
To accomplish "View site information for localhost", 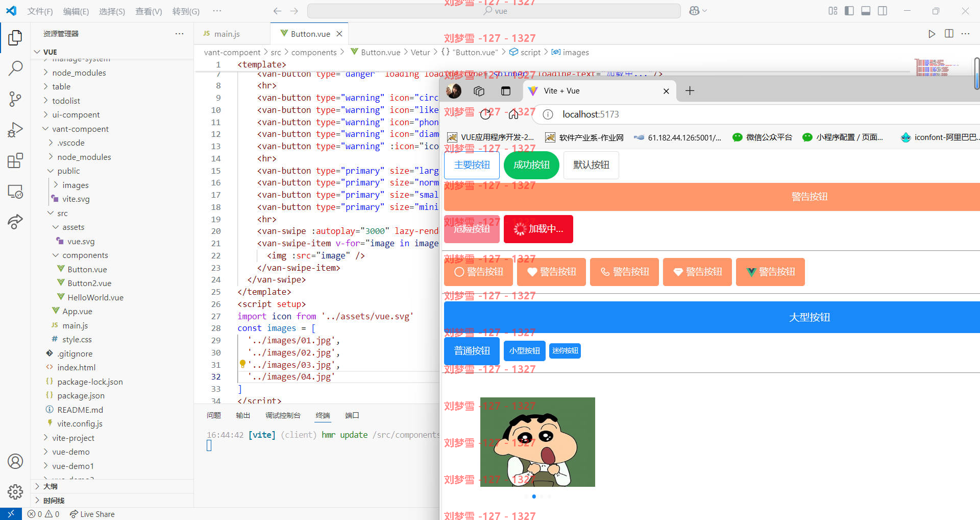I will coord(548,114).
